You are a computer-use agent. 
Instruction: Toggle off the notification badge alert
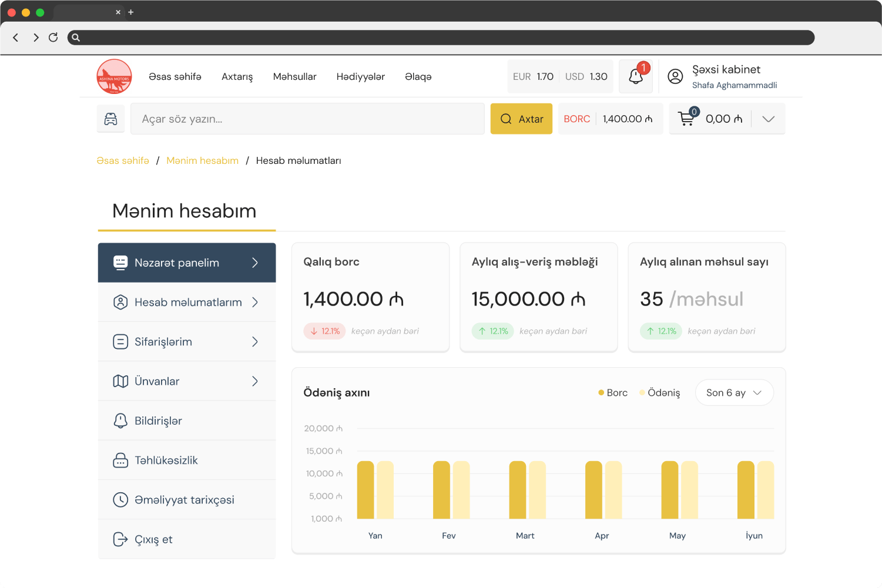643,68
